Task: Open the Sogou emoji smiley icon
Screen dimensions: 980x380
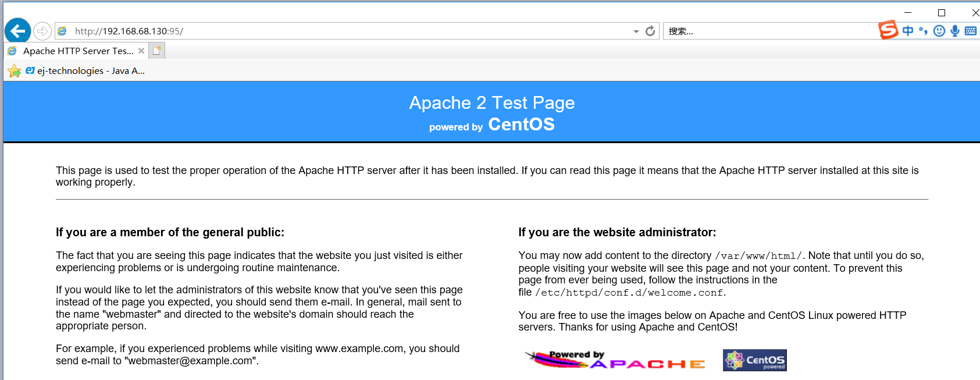Action: click(939, 31)
